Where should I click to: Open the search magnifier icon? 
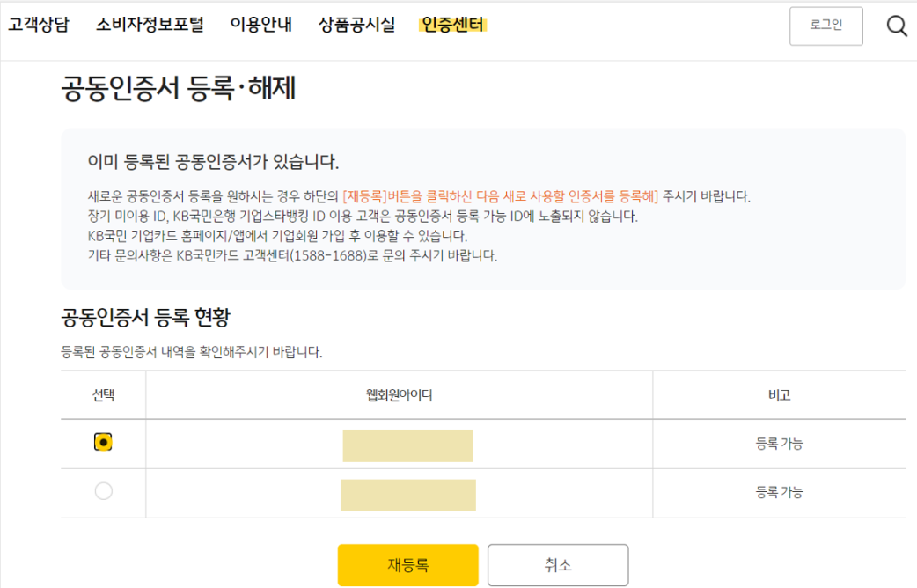coord(897,26)
